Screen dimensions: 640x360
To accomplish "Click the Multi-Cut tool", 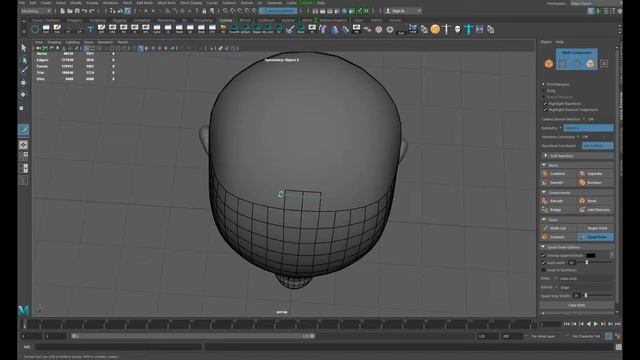I will 558,228.
